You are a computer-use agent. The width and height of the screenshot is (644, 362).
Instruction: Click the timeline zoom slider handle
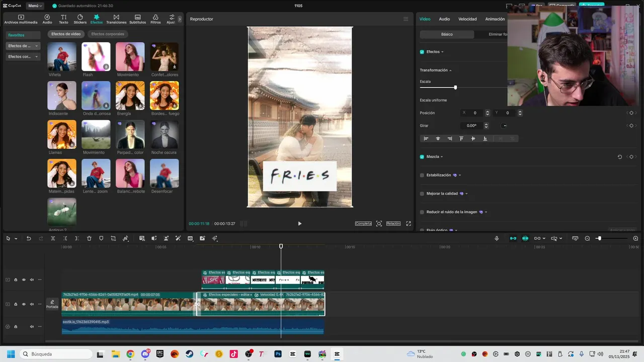(599, 238)
